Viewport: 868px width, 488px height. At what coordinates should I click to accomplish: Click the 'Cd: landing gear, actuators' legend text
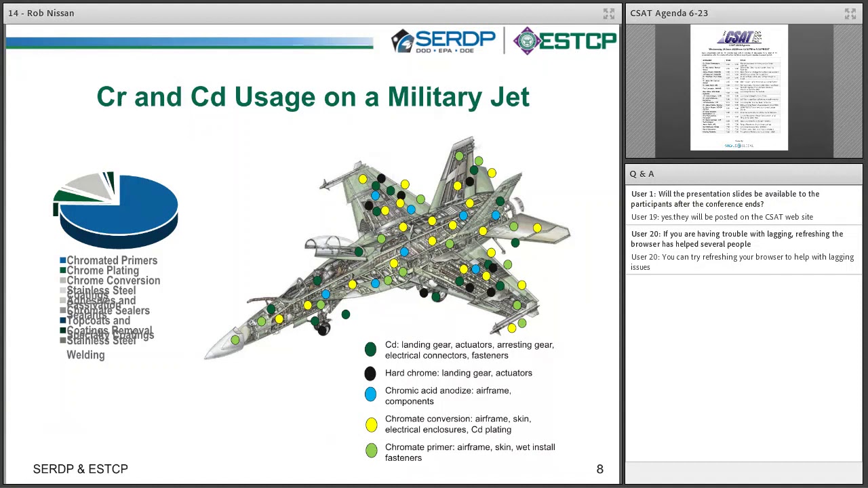pyautogui.click(x=469, y=350)
